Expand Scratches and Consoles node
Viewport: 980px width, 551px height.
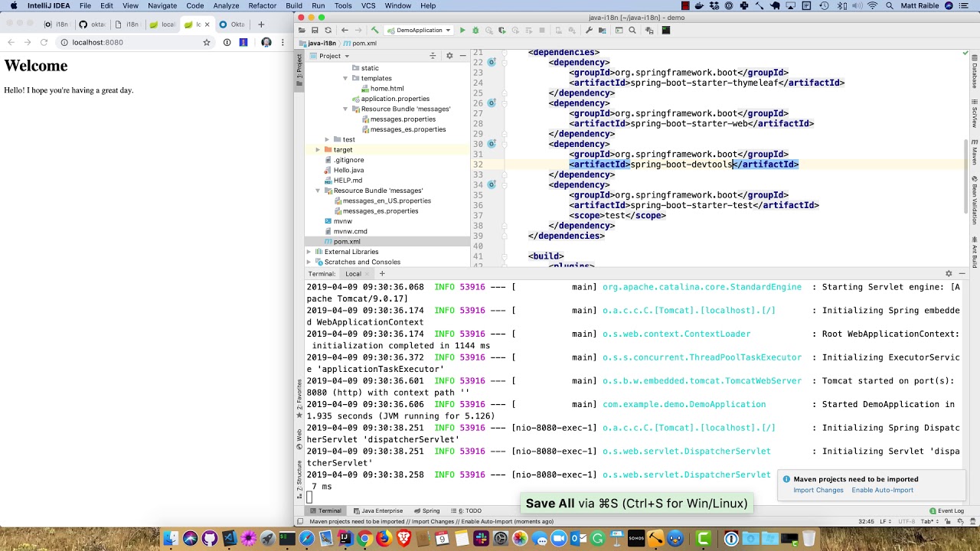pyautogui.click(x=309, y=262)
